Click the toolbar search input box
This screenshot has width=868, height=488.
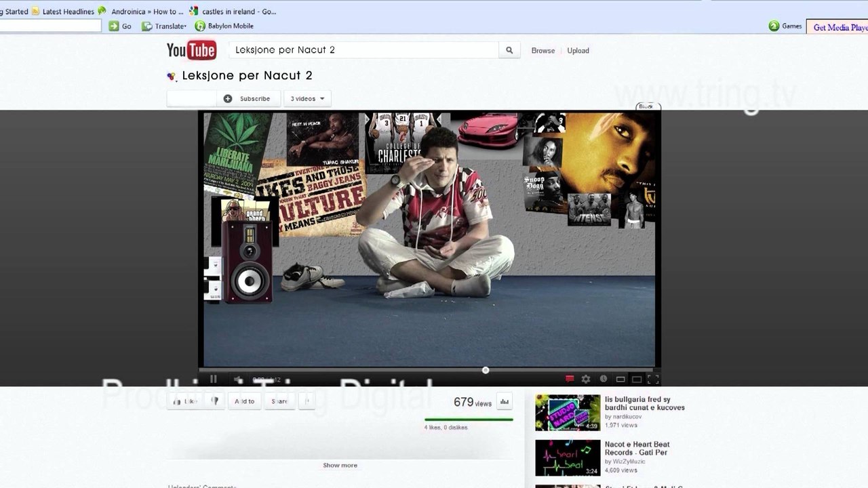point(50,26)
